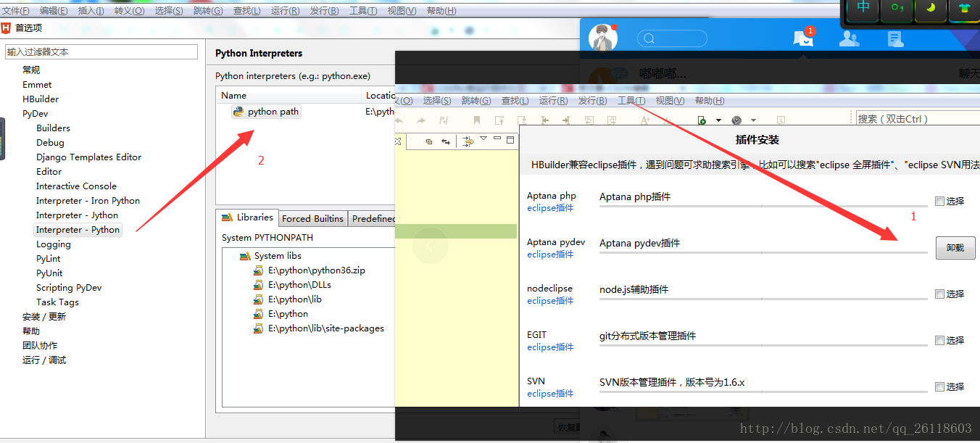Select 常规 in preferences tree
The width and height of the screenshot is (980, 443).
tap(31, 70)
